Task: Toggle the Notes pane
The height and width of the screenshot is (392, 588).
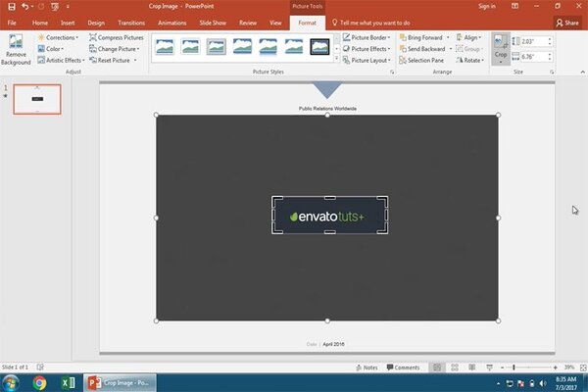Action: click(x=367, y=367)
